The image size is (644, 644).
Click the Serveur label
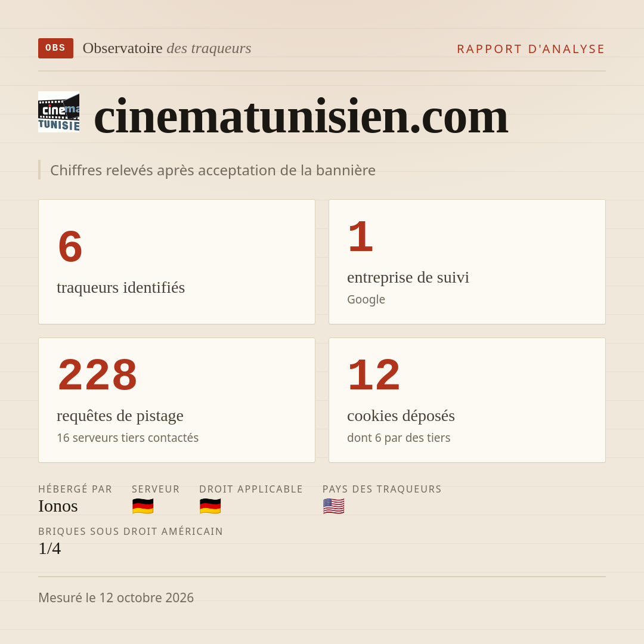click(156, 489)
